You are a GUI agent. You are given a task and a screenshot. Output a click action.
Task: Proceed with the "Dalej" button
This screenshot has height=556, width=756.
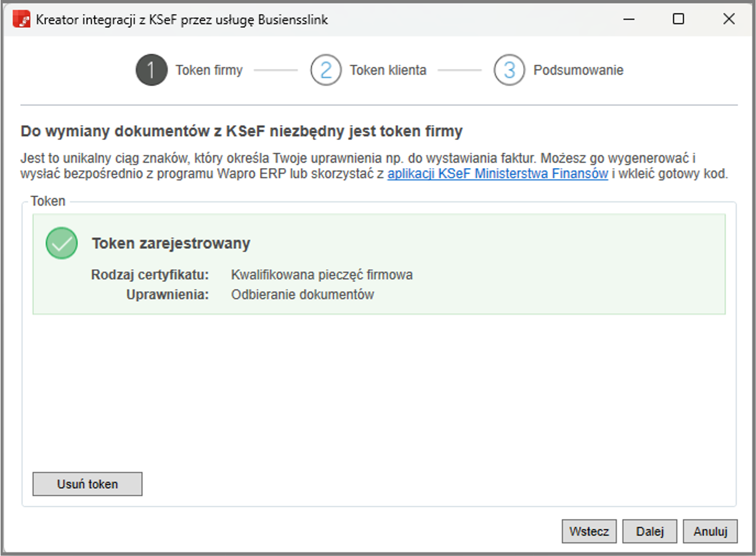649,532
